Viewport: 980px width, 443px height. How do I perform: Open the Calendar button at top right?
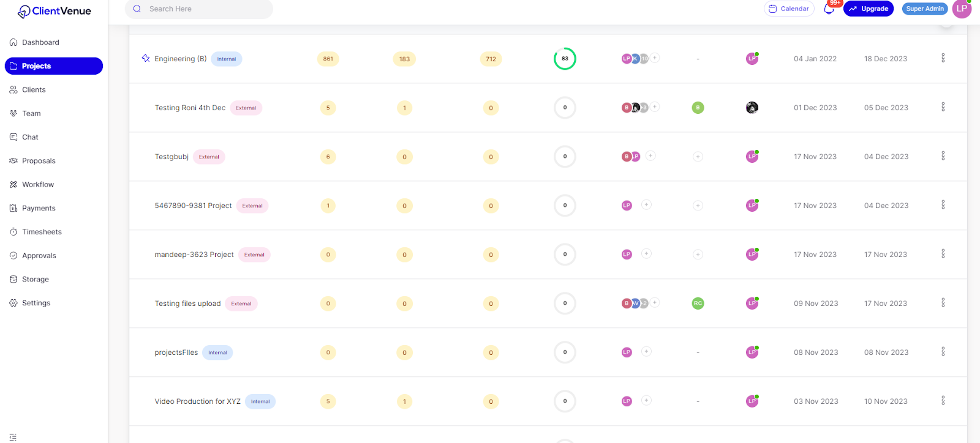[789, 9]
